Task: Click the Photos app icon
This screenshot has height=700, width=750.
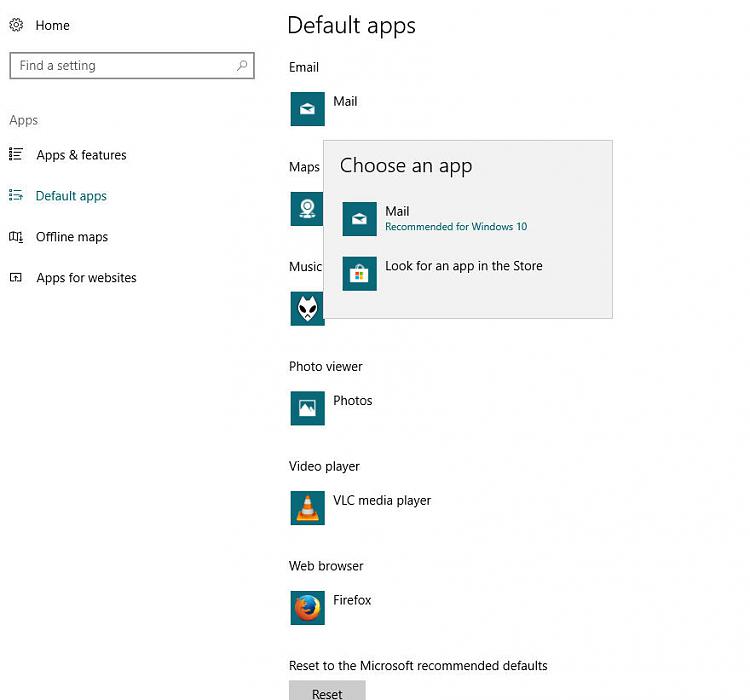Action: click(x=308, y=408)
